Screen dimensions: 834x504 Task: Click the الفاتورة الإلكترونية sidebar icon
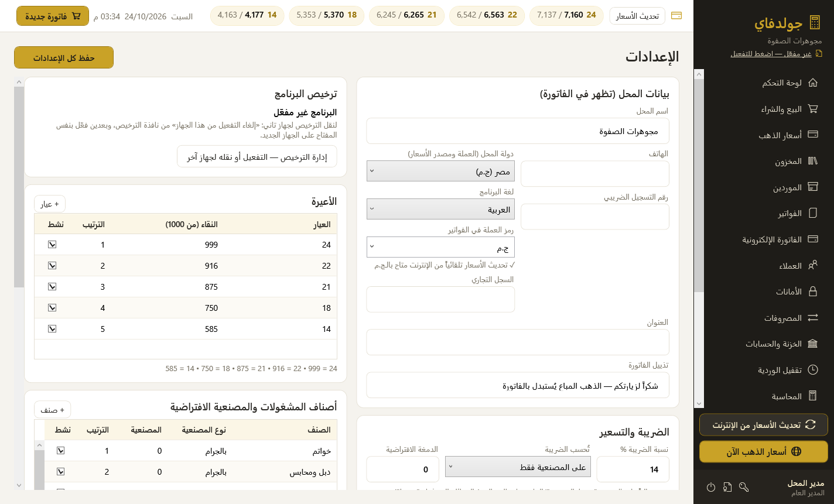(812, 239)
